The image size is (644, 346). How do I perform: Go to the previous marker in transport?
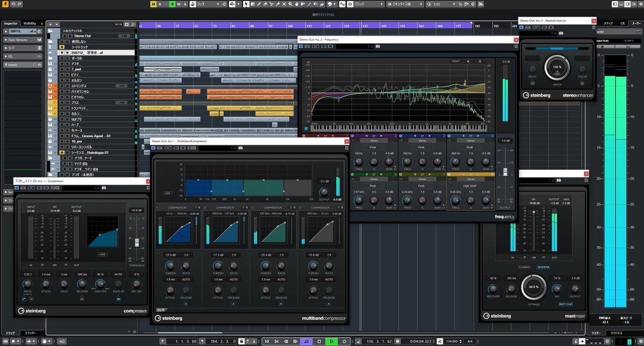point(267,341)
